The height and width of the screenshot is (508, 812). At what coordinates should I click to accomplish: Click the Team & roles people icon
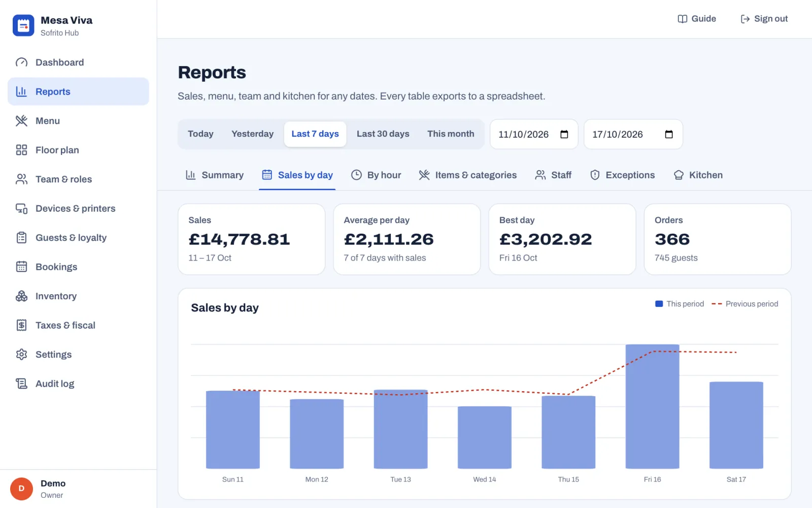(x=21, y=179)
